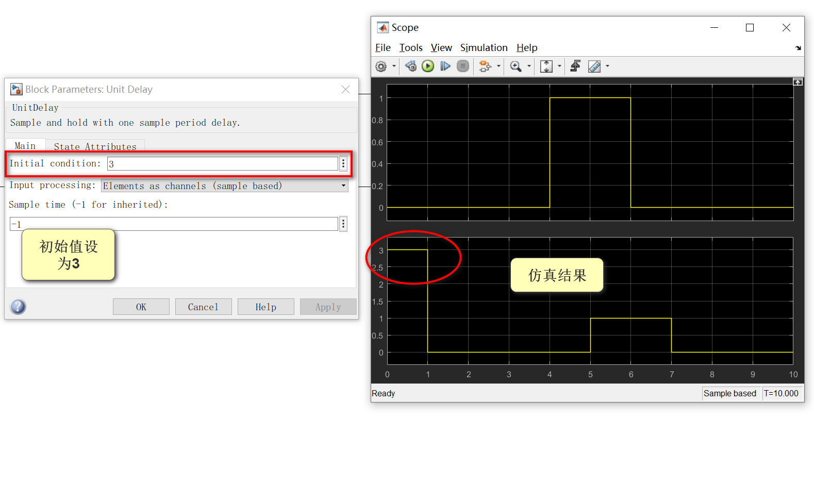814x504 pixels.
Task: Click the step forward icon
Action: point(445,66)
